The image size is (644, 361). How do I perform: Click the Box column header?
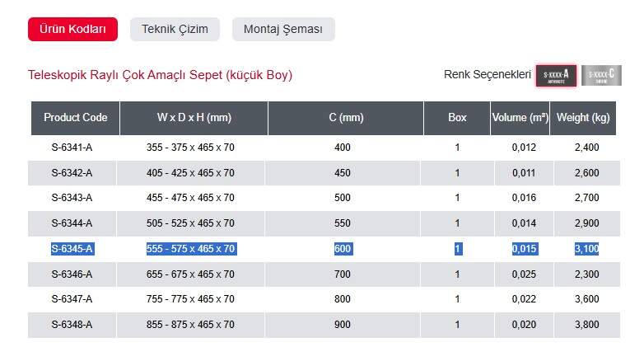click(457, 118)
